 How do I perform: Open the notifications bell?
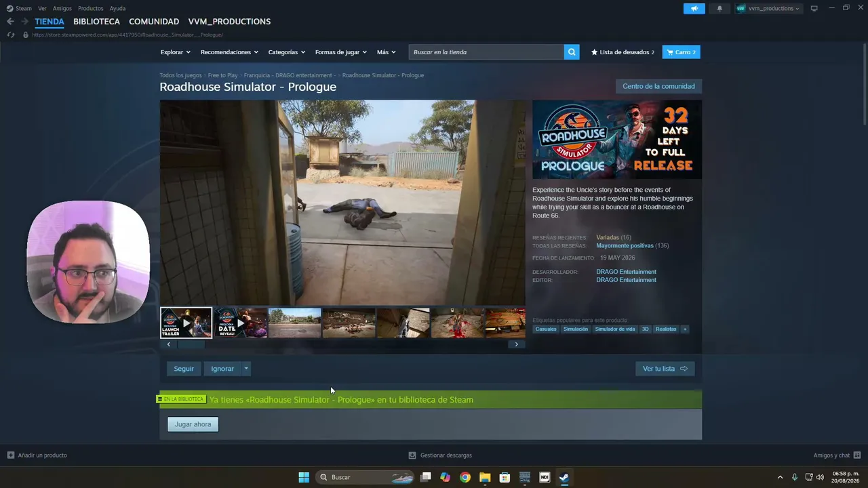click(719, 8)
